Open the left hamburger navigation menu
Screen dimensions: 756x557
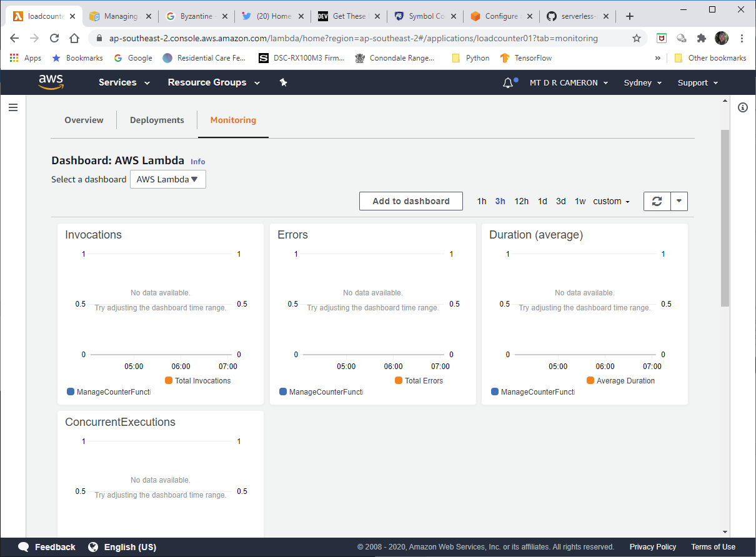[x=13, y=107]
